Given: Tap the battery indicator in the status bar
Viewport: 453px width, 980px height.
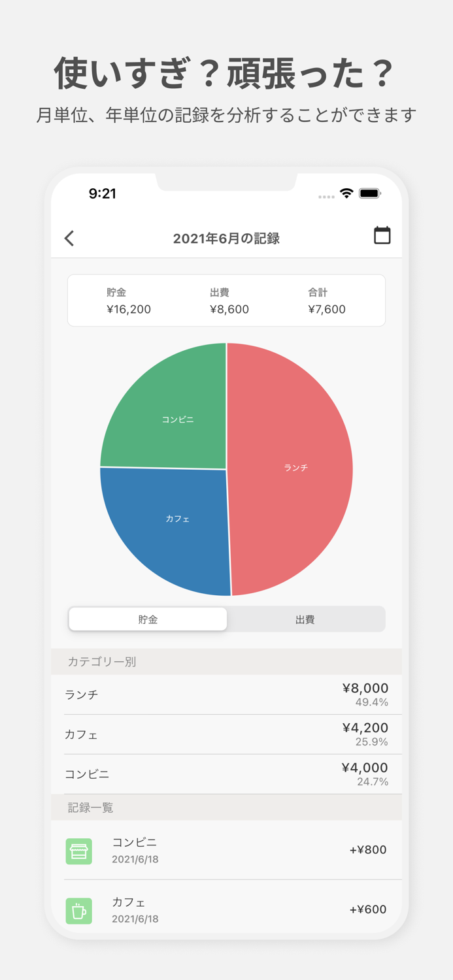Looking at the screenshot, I should [369, 193].
